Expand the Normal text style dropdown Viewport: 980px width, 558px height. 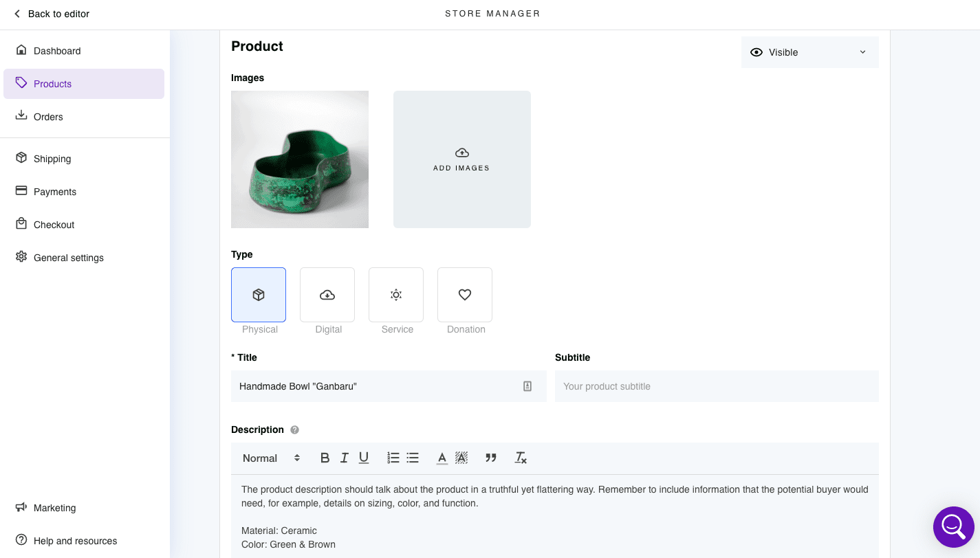pyautogui.click(x=271, y=458)
